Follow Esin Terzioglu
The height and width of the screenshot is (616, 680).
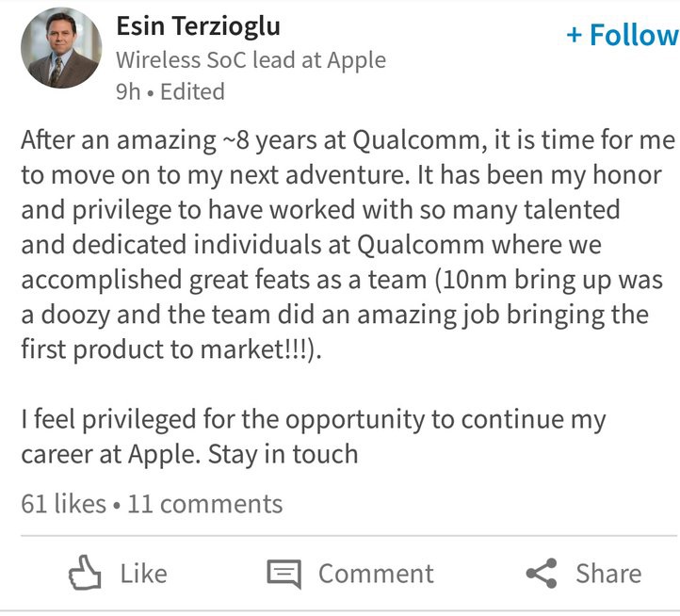(x=623, y=35)
